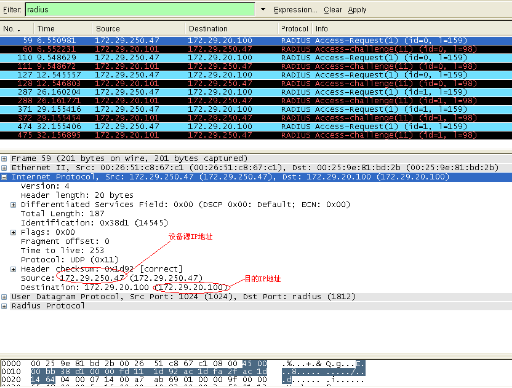This screenshot has width=512, height=388.
Task: Click hex dump row at offset 0010
Action: click(x=183, y=371)
